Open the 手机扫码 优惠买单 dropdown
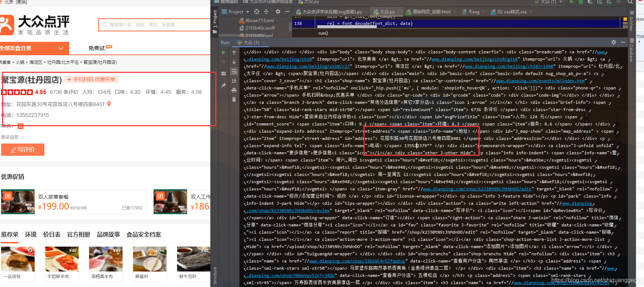 (91, 79)
